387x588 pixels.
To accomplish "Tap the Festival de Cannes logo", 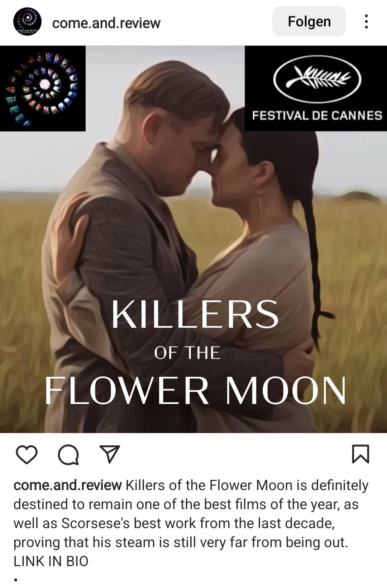I will tap(316, 88).
